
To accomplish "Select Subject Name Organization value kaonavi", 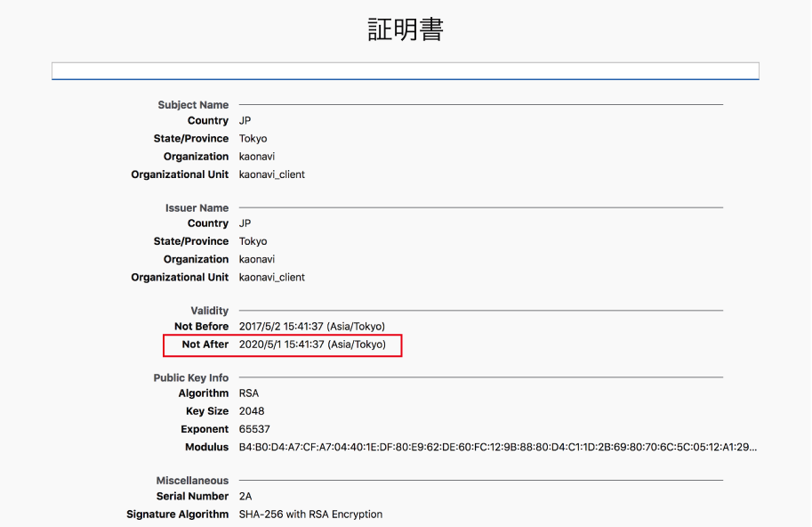I will [257, 157].
